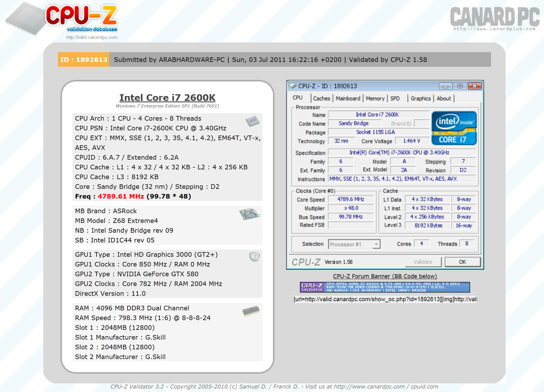The height and width of the screenshot is (392, 544).
Task: Click the Intel Core i7 badge image
Action: coord(454,128)
